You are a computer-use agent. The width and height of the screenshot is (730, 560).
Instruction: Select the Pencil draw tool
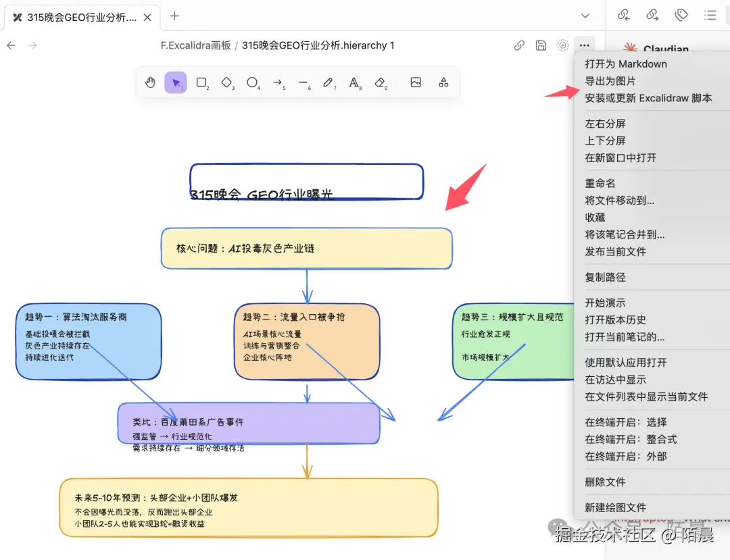[328, 82]
